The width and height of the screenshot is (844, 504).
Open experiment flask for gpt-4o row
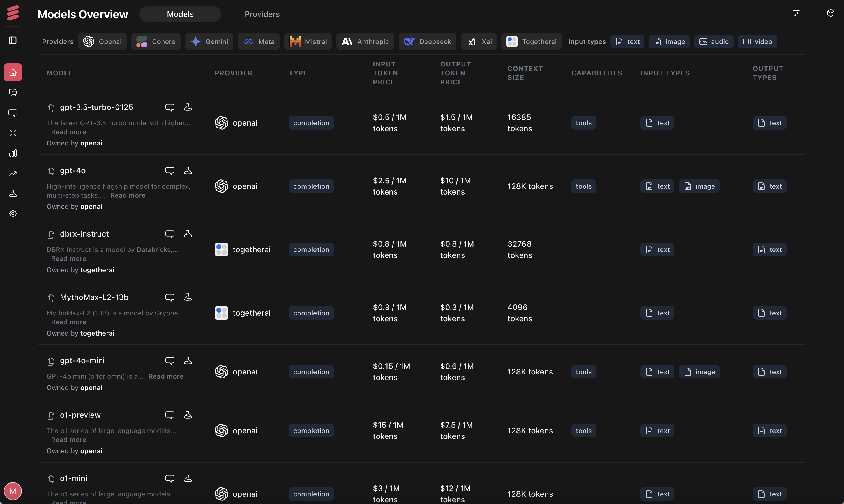pos(188,170)
